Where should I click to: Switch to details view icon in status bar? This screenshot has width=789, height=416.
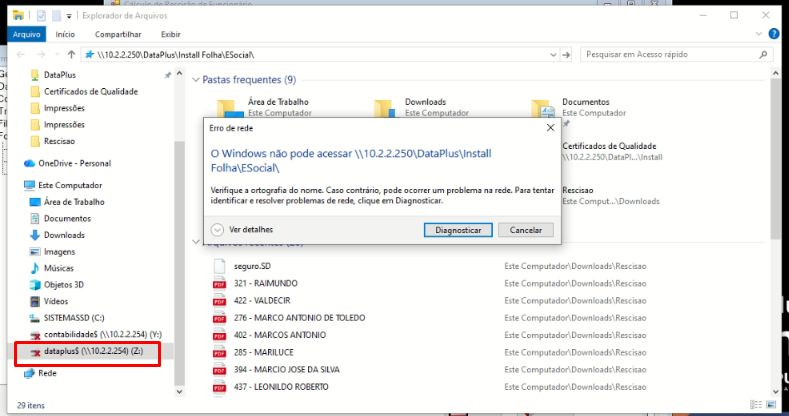point(756,404)
